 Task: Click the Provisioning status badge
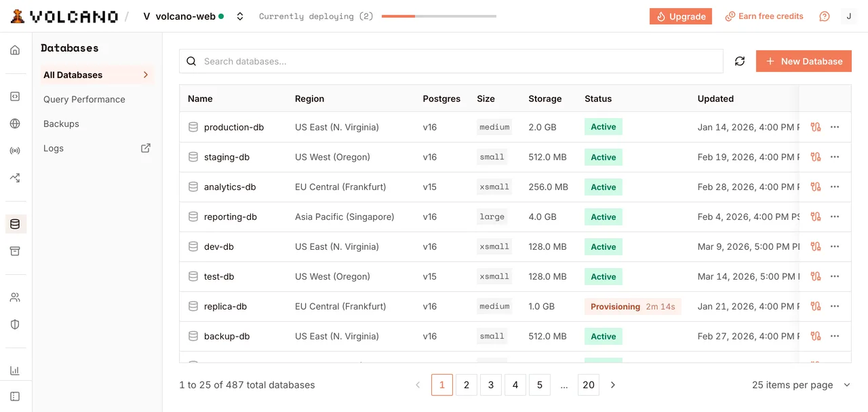pos(633,306)
